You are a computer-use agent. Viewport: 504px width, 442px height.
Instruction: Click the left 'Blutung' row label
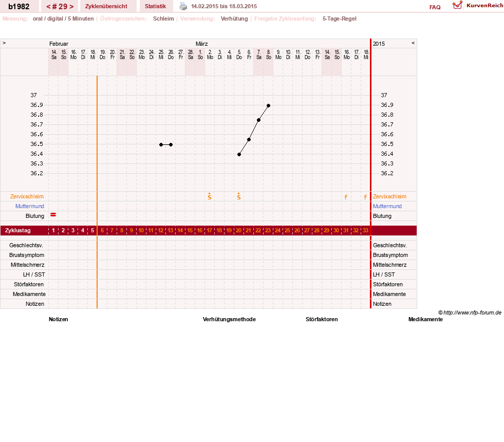(35, 216)
